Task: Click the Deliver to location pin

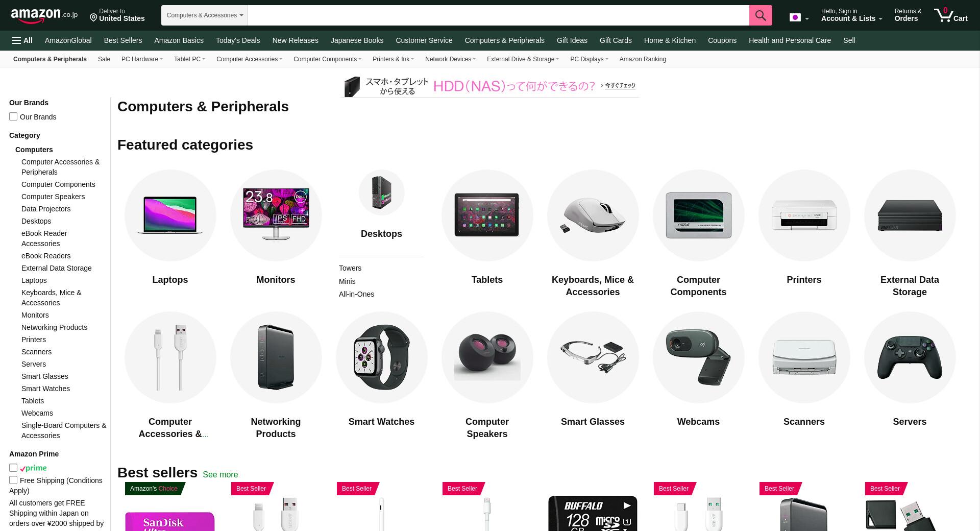Action: (93, 18)
